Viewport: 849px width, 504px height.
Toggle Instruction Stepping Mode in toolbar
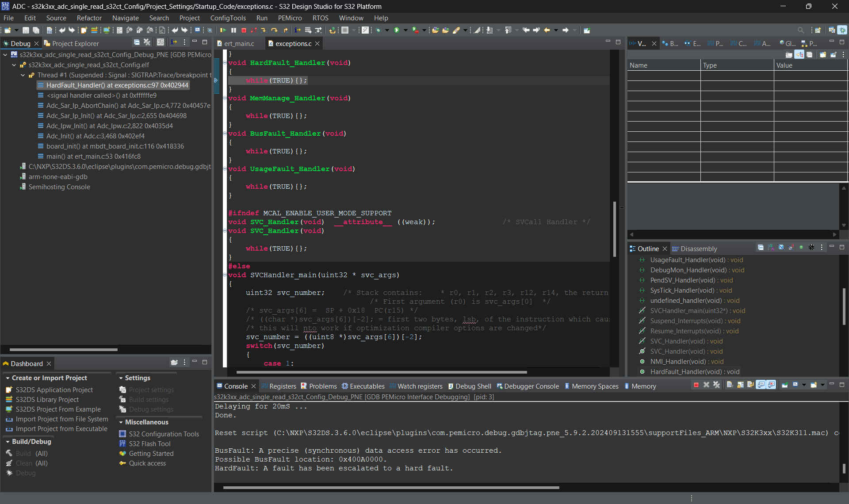297,30
